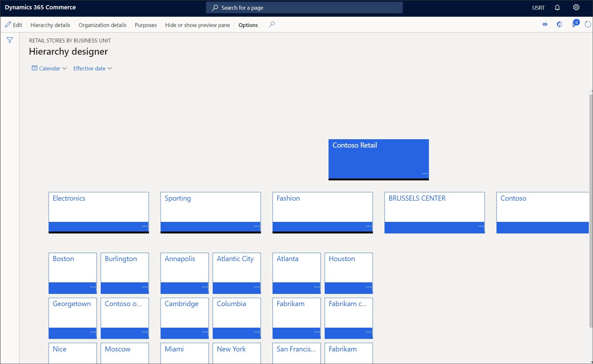
Task: Click the vertical scrollbar
Action: pyautogui.click(x=591, y=211)
